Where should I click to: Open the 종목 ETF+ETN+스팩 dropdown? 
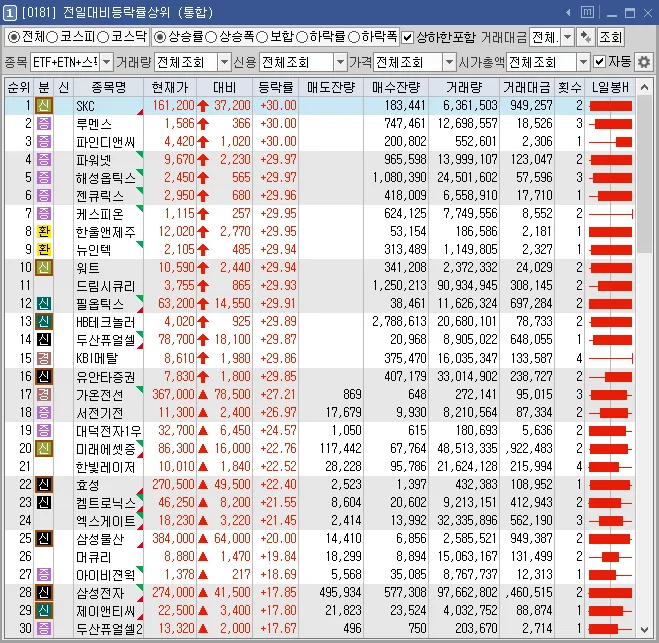click(x=107, y=63)
